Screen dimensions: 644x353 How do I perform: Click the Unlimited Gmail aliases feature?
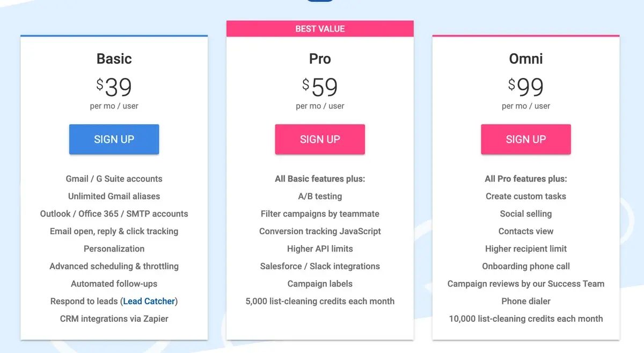pos(114,196)
